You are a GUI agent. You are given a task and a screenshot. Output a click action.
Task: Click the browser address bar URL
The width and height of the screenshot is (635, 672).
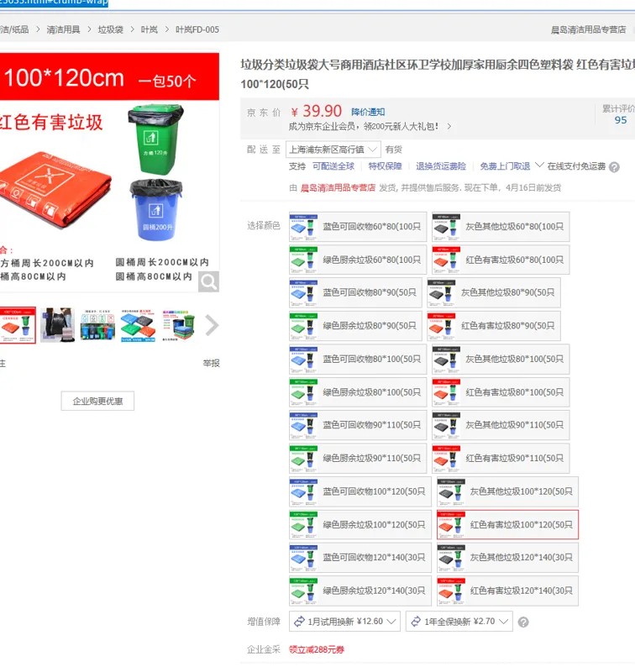tap(54, 3)
